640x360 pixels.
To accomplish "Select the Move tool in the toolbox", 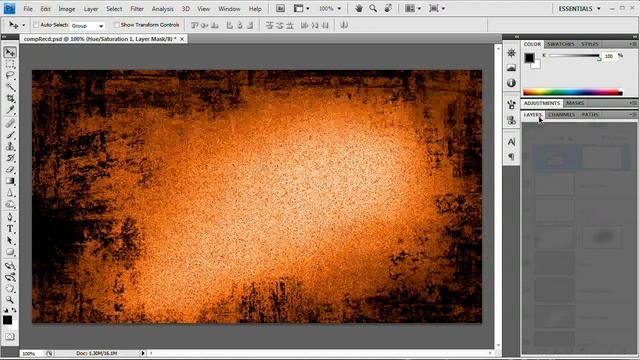I will (10, 52).
